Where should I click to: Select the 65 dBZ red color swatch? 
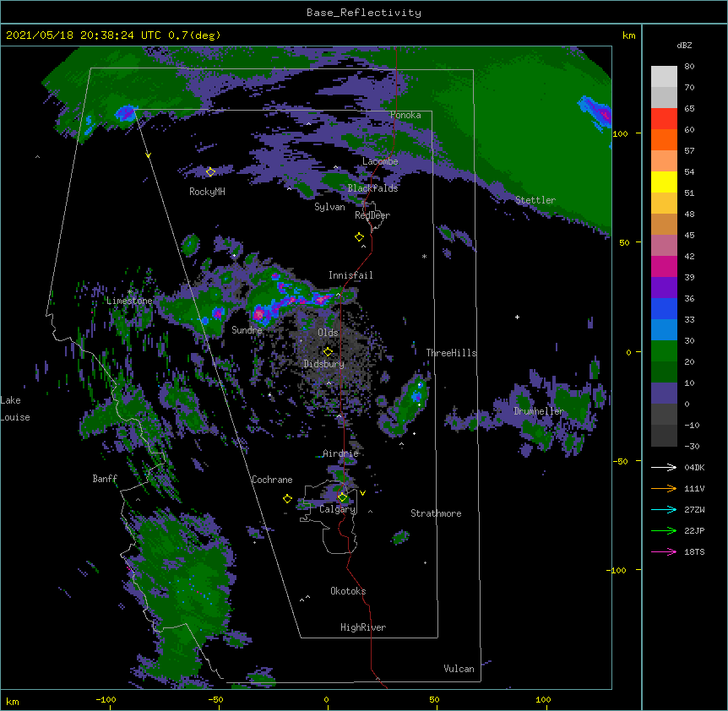point(664,118)
